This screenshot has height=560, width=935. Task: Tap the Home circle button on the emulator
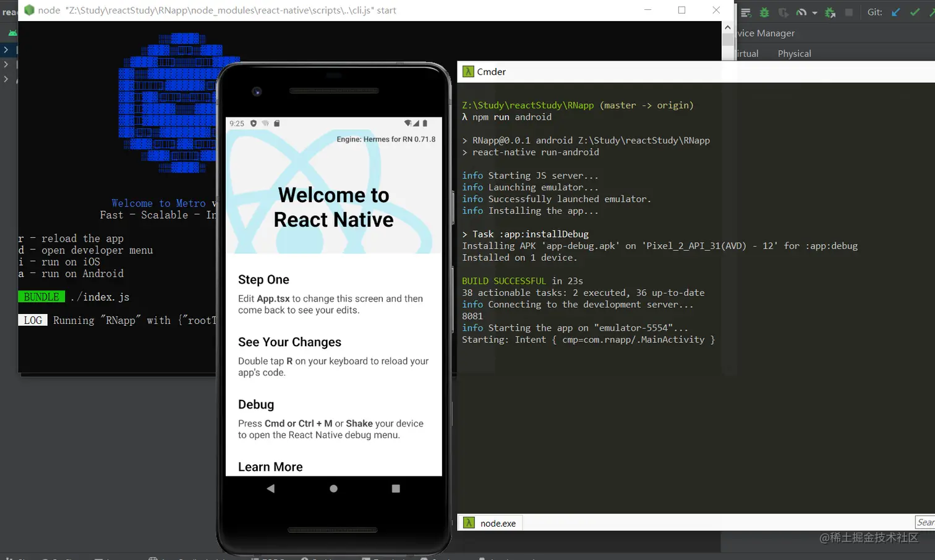click(334, 488)
